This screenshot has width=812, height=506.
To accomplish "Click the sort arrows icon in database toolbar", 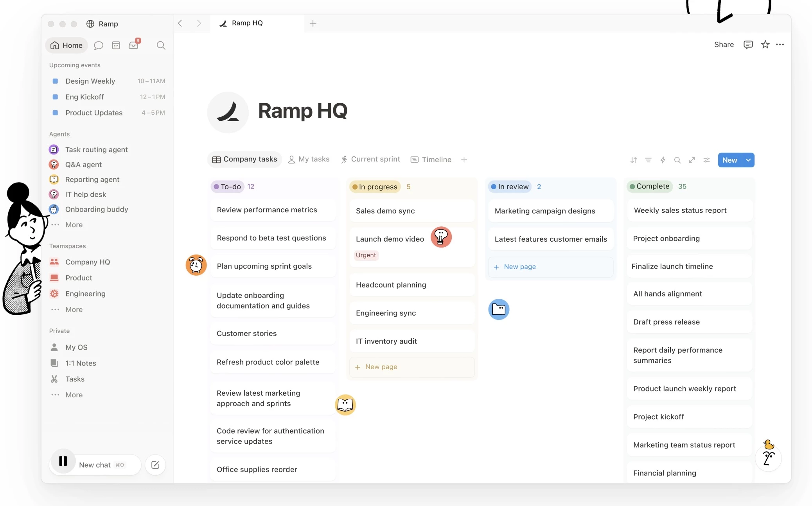I will coord(634,160).
